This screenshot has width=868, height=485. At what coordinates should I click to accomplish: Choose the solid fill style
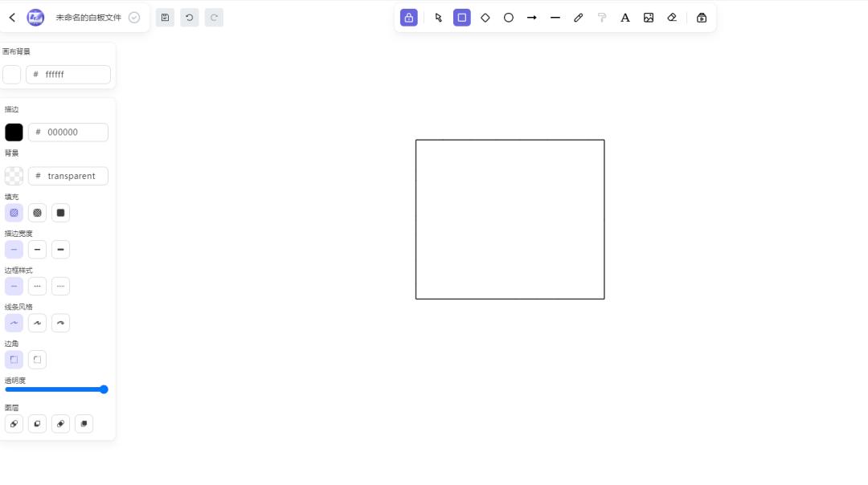[x=60, y=212]
